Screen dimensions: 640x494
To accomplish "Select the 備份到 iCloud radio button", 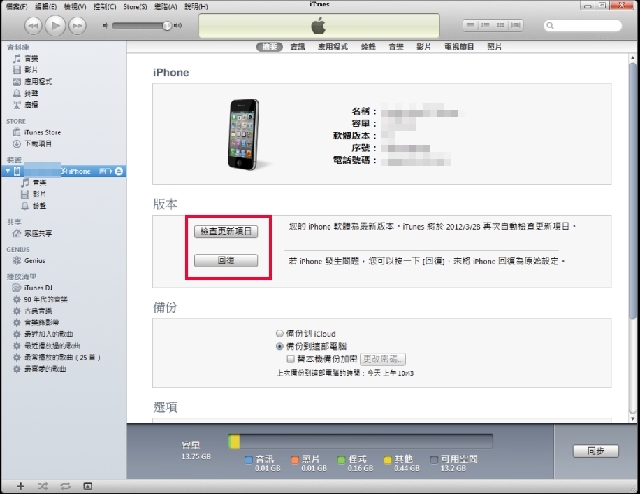I will click(280, 334).
